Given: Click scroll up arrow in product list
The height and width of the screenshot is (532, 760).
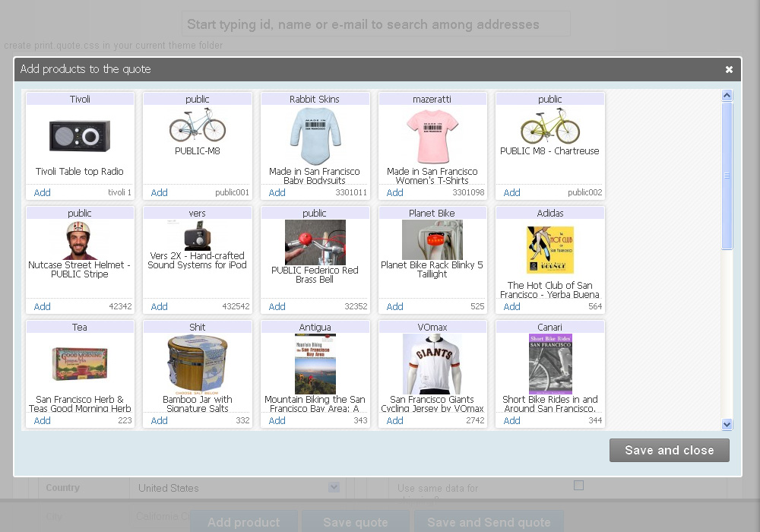Looking at the screenshot, I should click(x=727, y=96).
